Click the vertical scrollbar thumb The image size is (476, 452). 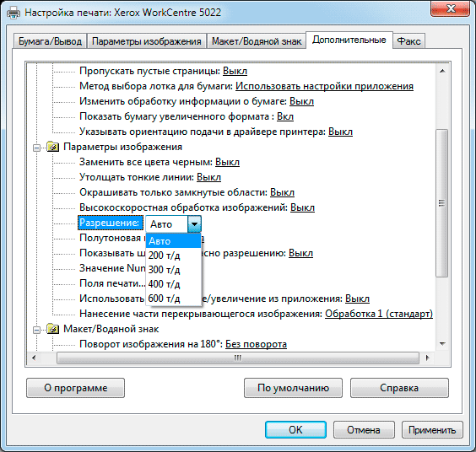tap(442, 203)
